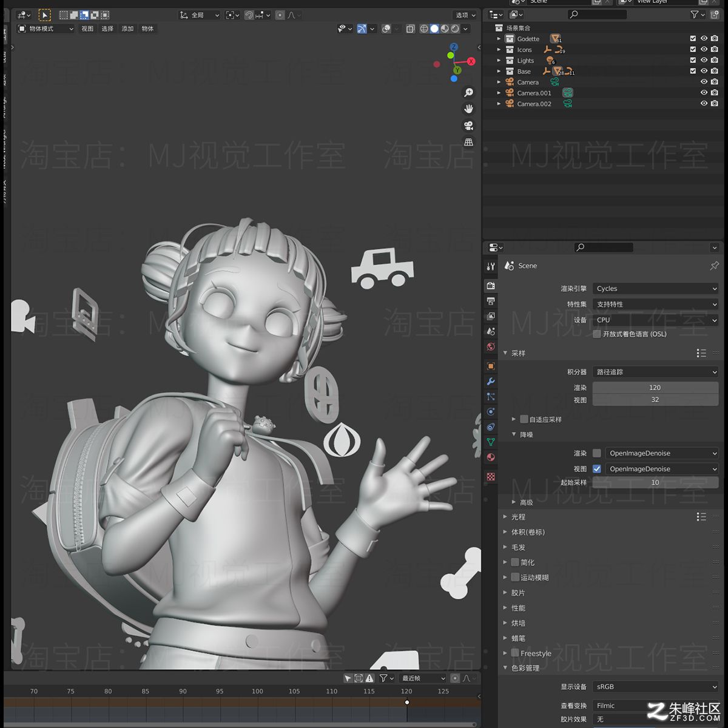Switch perspective/orthographic grid icon
The image size is (728, 728).
tap(468, 142)
